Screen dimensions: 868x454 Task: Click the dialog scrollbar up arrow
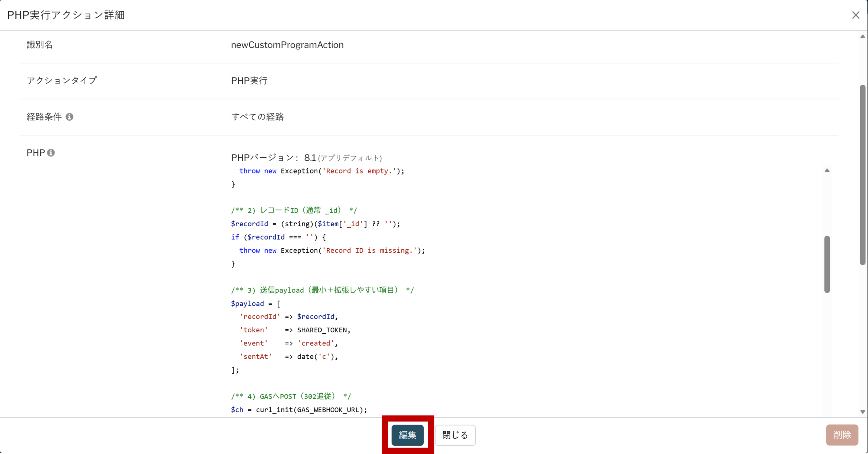(863, 37)
